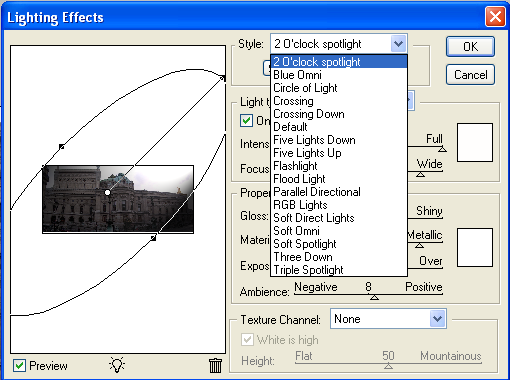510x380 pixels.
Task: Toggle the Preview checkbox
Action: click(x=19, y=366)
